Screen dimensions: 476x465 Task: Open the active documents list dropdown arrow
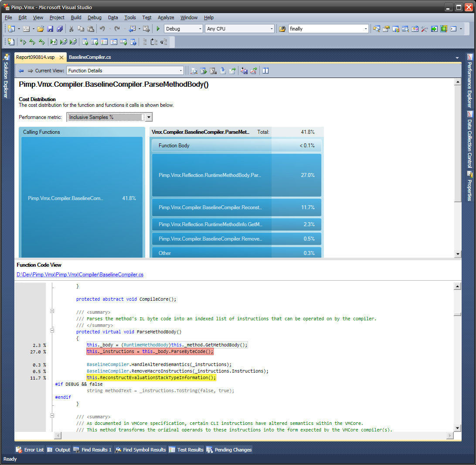click(457, 58)
